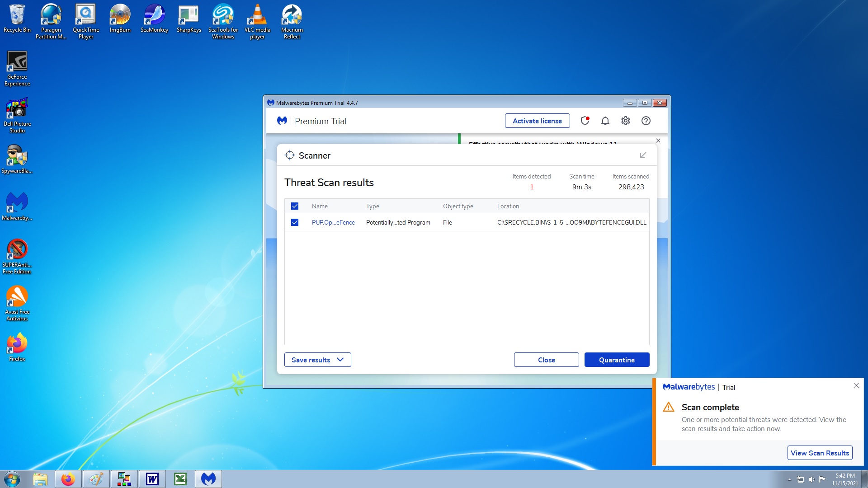
Task: Select the ImgBurn desktop icon
Action: (x=120, y=19)
